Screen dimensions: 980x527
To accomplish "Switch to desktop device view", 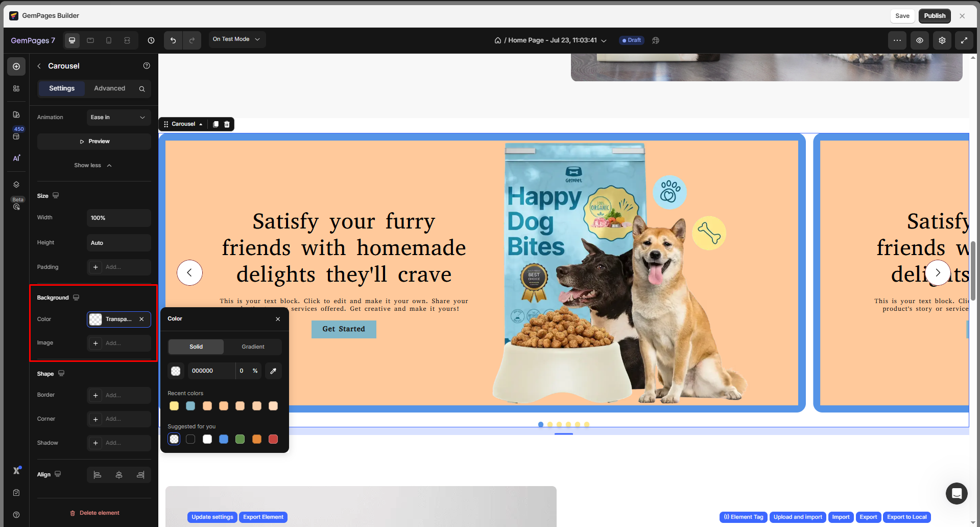I will (x=72, y=40).
